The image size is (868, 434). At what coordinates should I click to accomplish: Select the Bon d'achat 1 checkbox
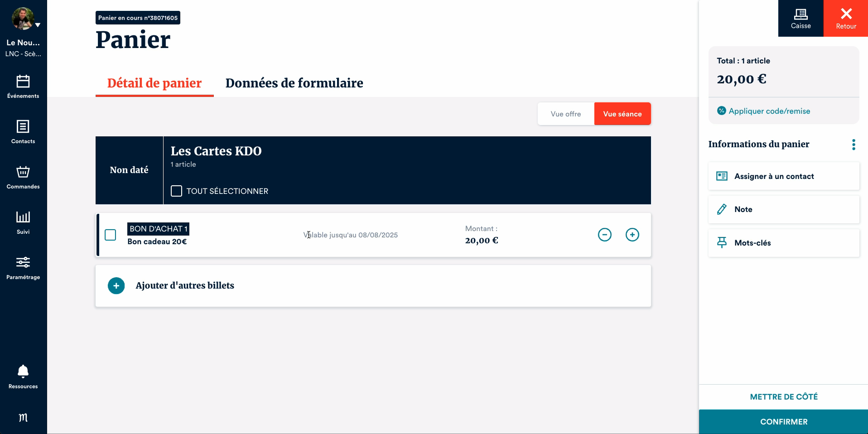[x=111, y=235]
